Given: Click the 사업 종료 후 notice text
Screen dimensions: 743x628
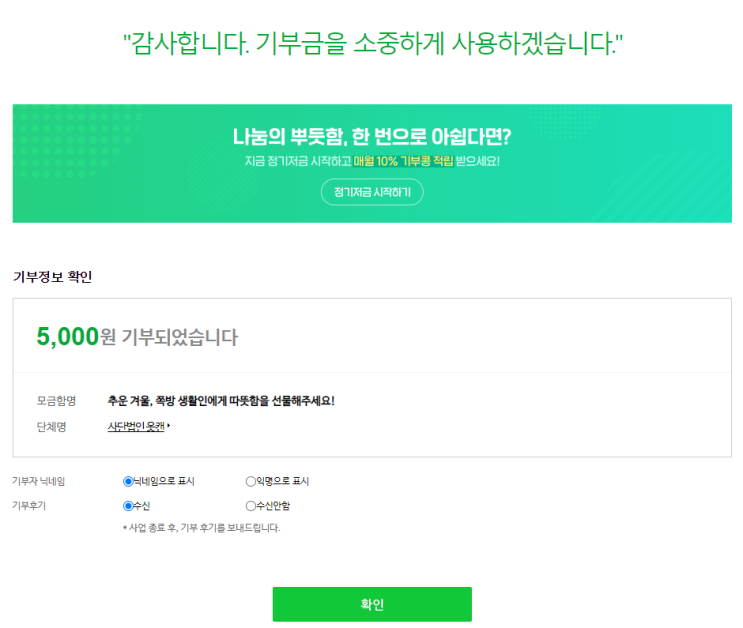Looking at the screenshot, I should (x=201, y=527).
